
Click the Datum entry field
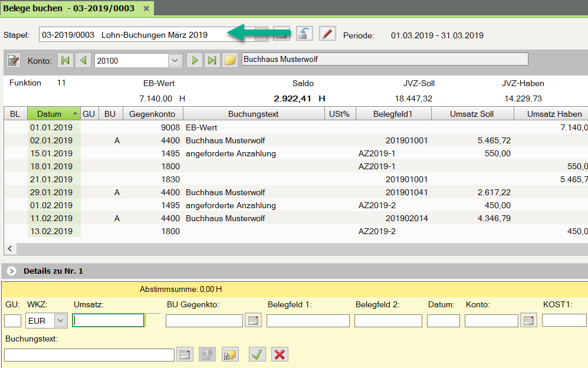click(x=444, y=321)
